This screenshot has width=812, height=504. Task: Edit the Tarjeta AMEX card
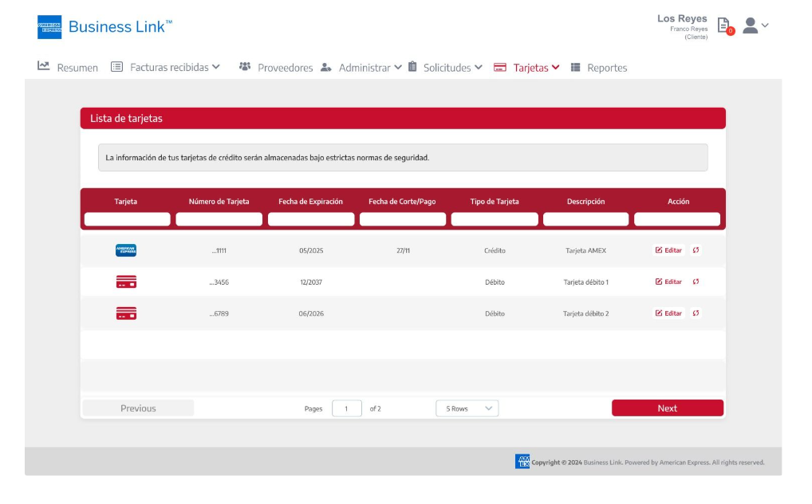(668, 250)
